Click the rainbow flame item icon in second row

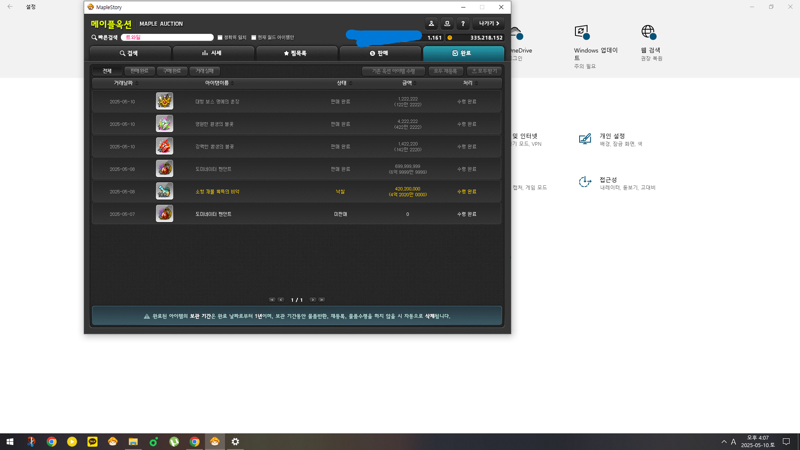(164, 123)
